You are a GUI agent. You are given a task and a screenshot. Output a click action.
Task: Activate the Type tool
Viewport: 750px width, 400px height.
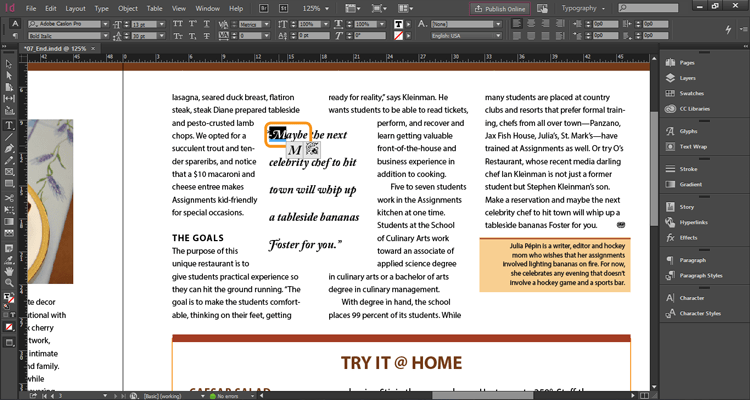(9, 125)
